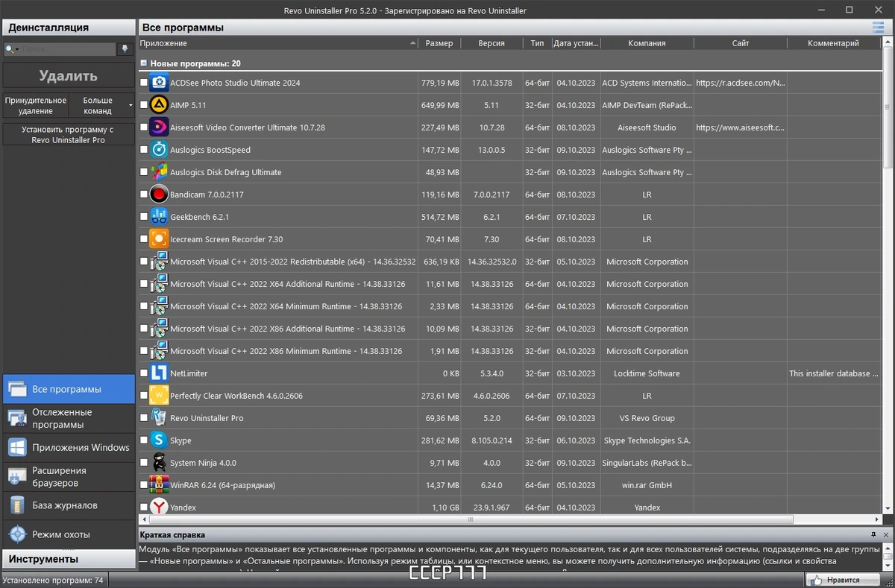Click the Perfectly Clear WorkBench icon
Viewport: 895px width, 588px height.
(x=159, y=396)
